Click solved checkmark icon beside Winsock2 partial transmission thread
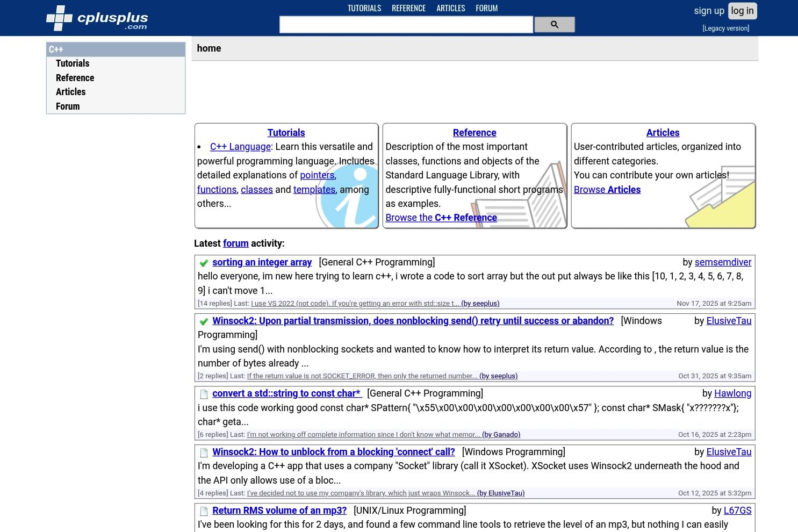The width and height of the screenshot is (798, 532). point(204,321)
